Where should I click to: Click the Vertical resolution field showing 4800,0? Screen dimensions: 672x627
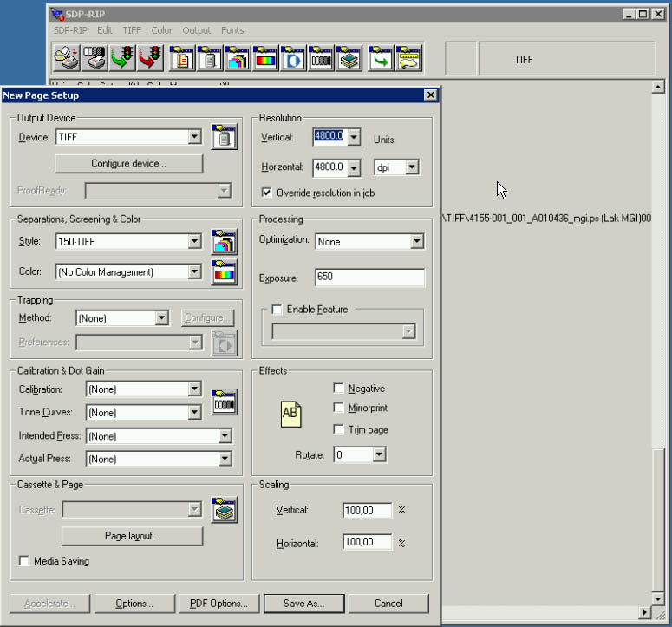[x=330, y=137]
